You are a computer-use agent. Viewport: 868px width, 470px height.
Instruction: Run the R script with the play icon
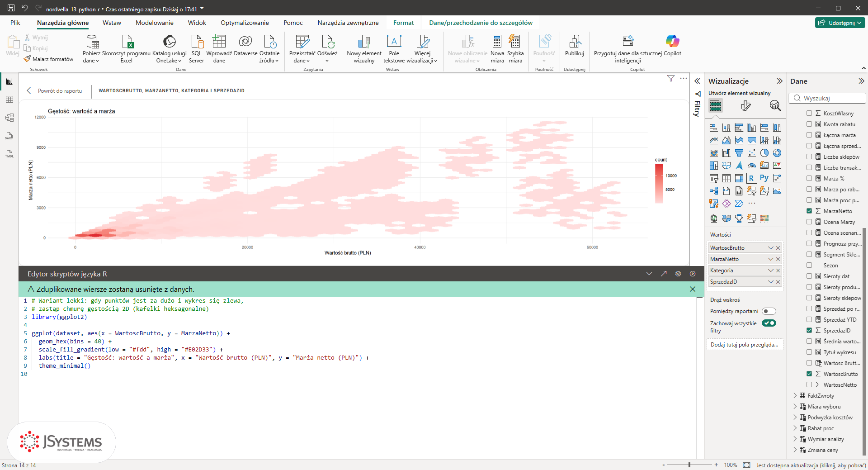pos(693,274)
